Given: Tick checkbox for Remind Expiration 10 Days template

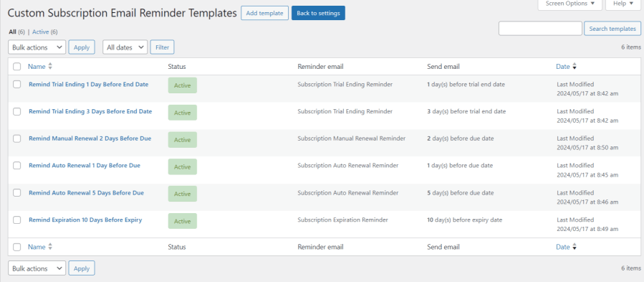Looking at the screenshot, I should 17,220.
